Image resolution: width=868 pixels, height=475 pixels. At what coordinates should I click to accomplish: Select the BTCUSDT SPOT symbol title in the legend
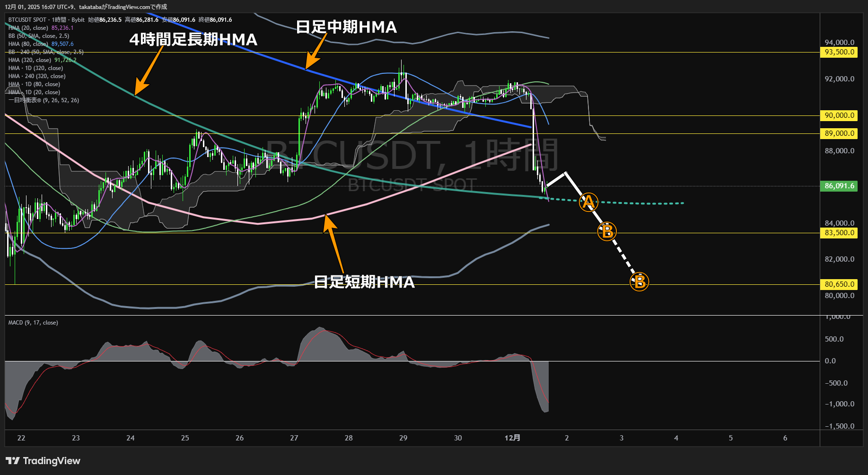pyautogui.click(x=27, y=20)
